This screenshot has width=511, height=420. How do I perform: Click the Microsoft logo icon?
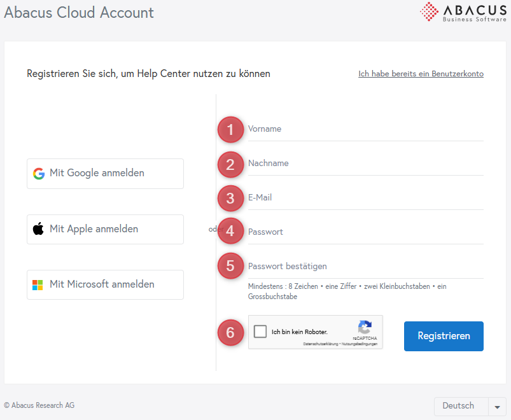38,285
